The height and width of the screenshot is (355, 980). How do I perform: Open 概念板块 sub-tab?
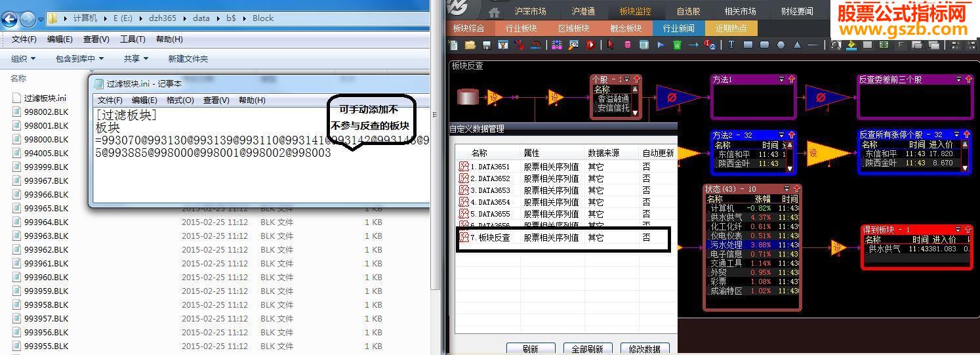click(626, 28)
